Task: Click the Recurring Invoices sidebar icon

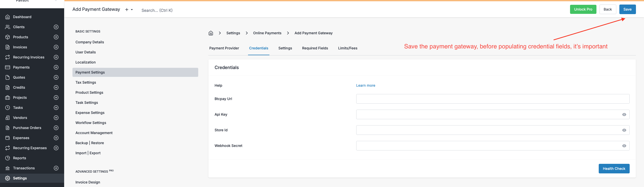Action: point(8,57)
